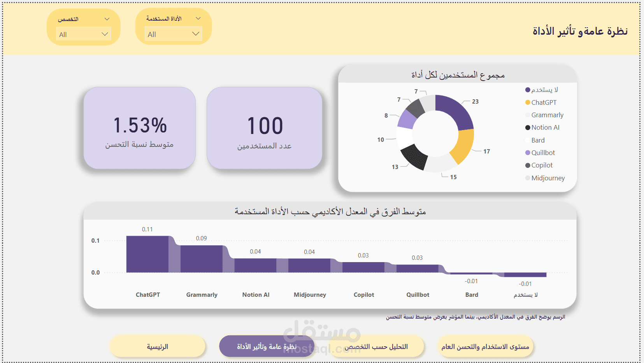Click the 100 عدد المستخدمين card

tap(265, 128)
